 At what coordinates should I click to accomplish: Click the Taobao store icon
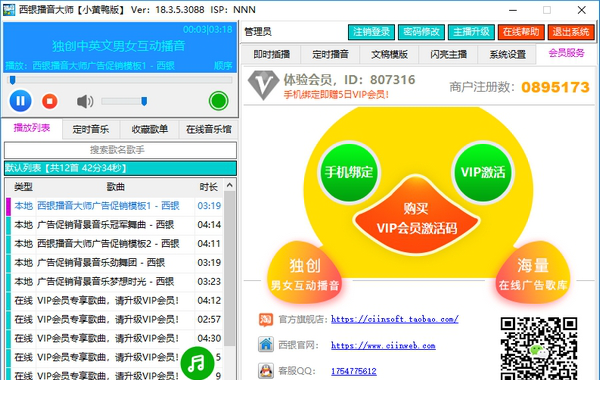266,320
